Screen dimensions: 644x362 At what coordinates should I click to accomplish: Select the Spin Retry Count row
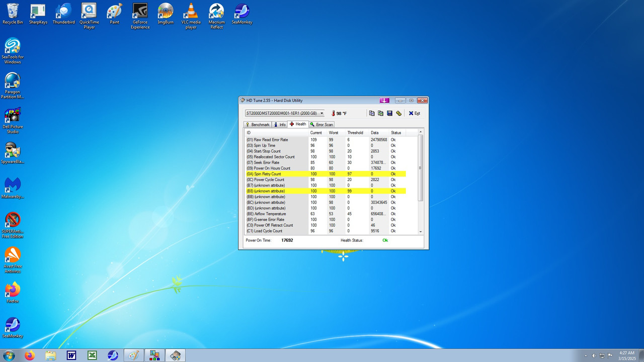pyautogui.click(x=325, y=174)
